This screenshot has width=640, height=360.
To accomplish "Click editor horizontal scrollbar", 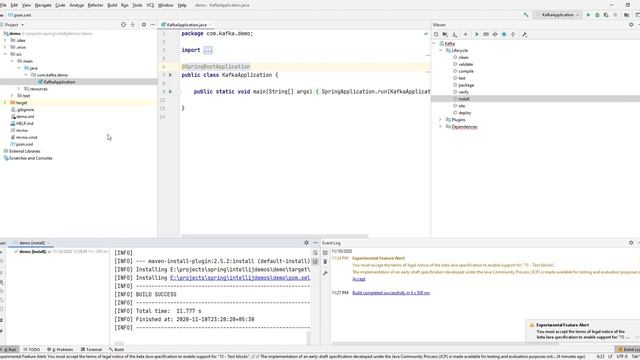I will (x=275, y=236).
